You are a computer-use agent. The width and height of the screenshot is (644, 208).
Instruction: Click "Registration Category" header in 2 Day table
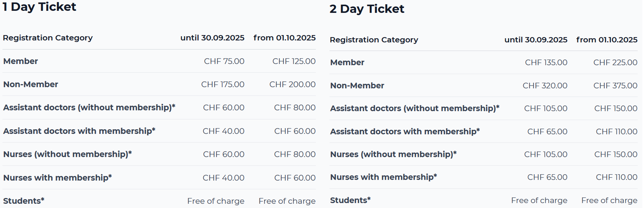tap(374, 40)
